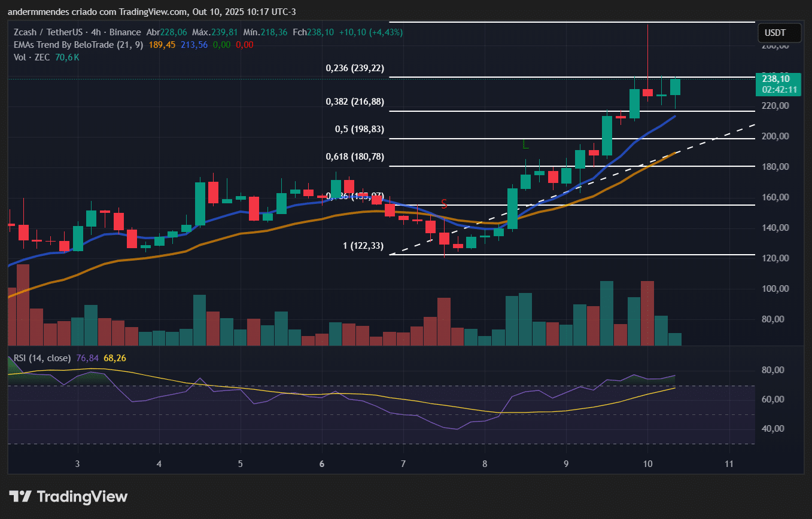812x519 pixels.
Task: Click the RSI (14, close) indicator legend
Action: (x=41, y=358)
